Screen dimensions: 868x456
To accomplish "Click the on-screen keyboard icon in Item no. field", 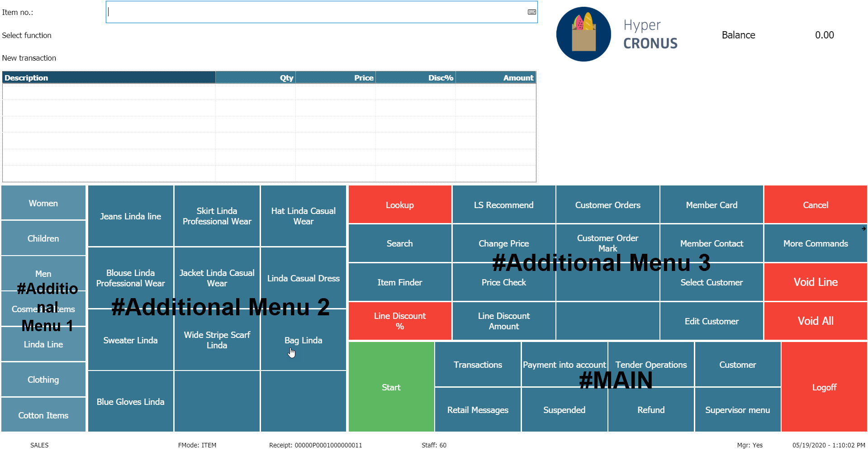I will pyautogui.click(x=532, y=12).
